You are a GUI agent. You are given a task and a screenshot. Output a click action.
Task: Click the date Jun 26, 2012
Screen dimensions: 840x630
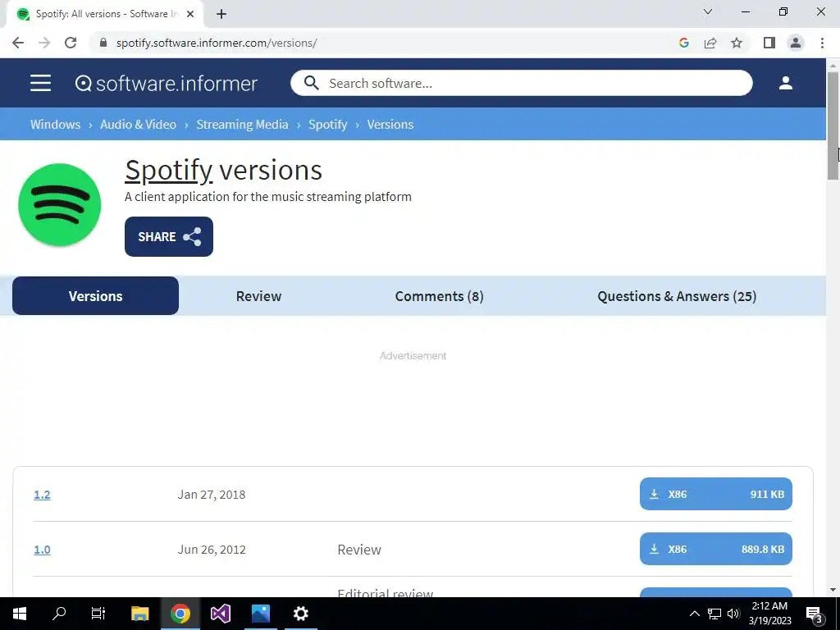tap(212, 550)
